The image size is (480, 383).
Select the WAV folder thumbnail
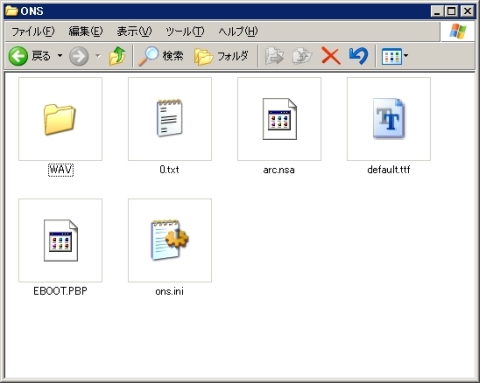pyautogui.click(x=60, y=119)
